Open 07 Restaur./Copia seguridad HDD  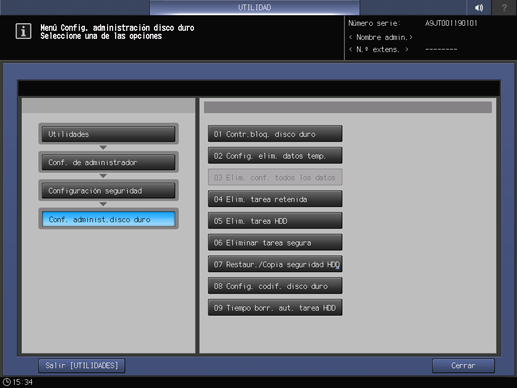275,264
